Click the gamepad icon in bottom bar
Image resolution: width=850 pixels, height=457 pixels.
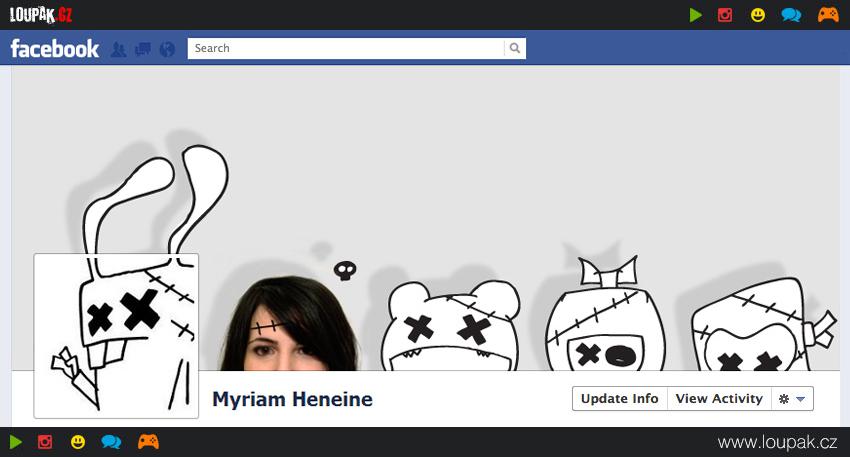coord(148,441)
